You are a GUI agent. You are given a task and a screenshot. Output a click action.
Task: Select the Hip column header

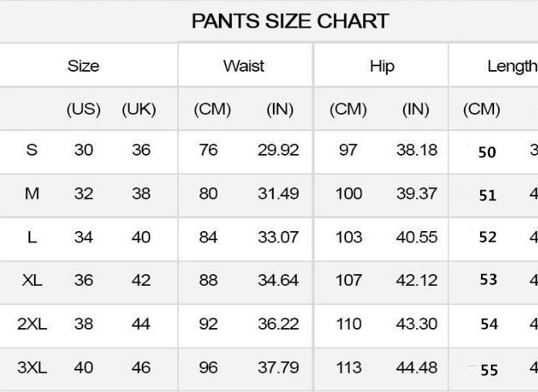[x=382, y=65]
